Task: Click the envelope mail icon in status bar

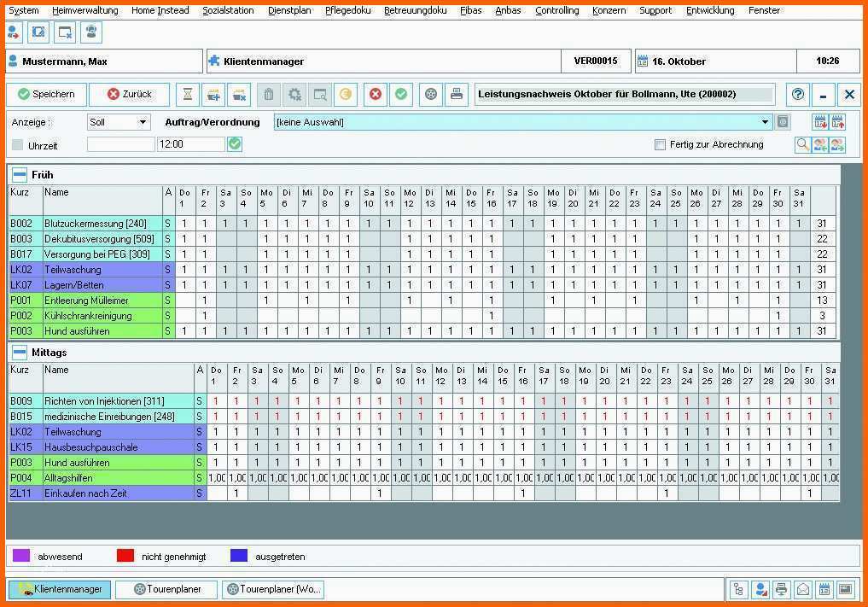Action: point(803,589)
